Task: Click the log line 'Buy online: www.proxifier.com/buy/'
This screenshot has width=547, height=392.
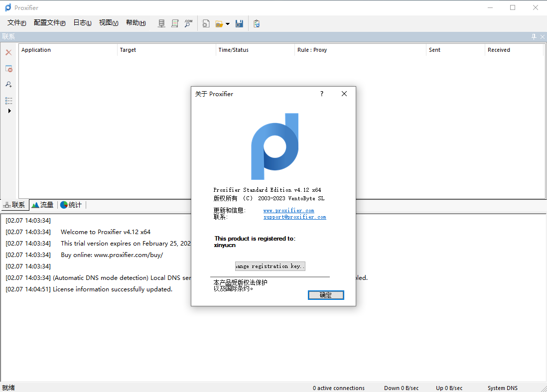Action: (112, 255)
